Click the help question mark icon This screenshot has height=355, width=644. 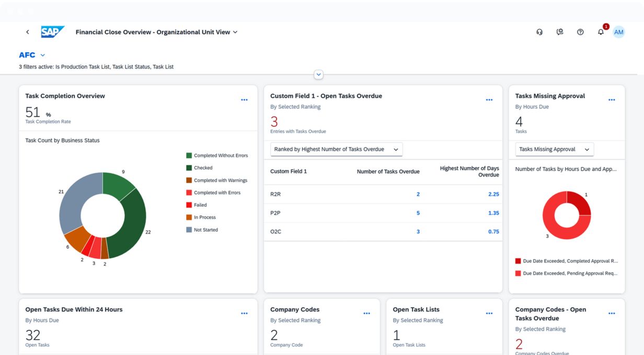pos(580,32)
